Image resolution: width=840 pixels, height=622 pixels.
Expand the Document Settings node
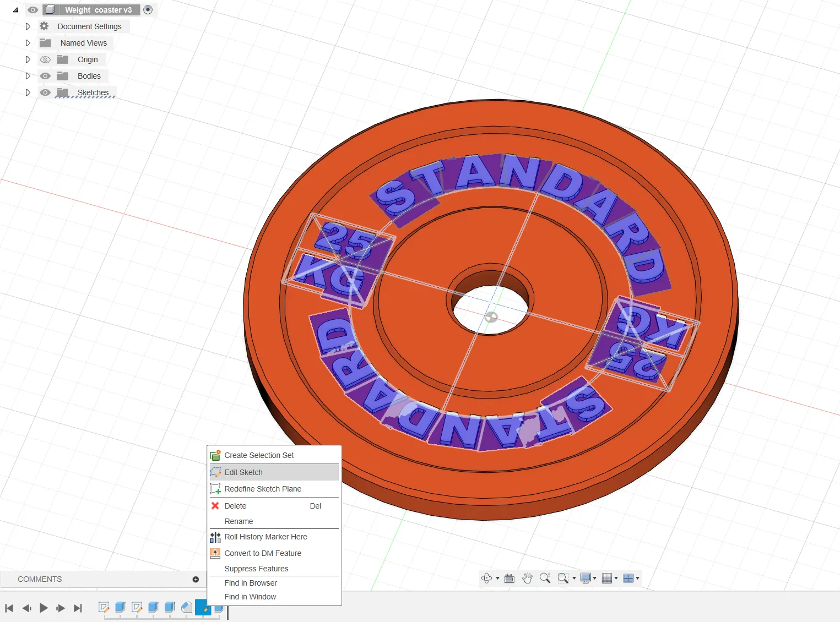pos(28,26)
